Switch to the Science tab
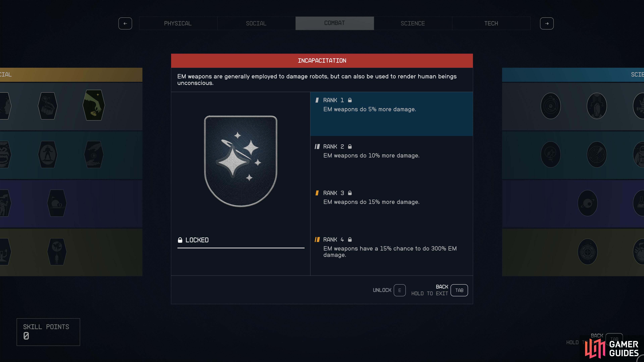The width and height of the screenshot is (644, 362). click(413, 23)
